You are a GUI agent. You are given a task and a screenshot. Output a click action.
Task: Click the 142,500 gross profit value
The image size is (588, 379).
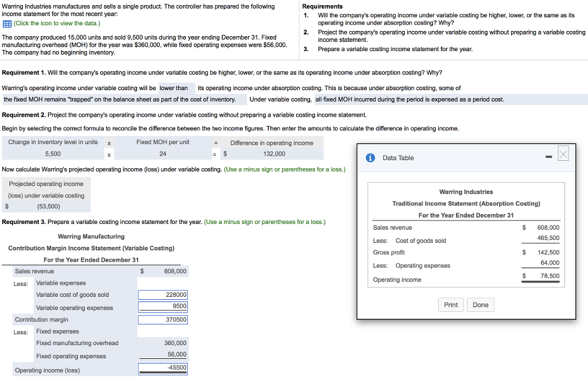[x=548, y=252]
